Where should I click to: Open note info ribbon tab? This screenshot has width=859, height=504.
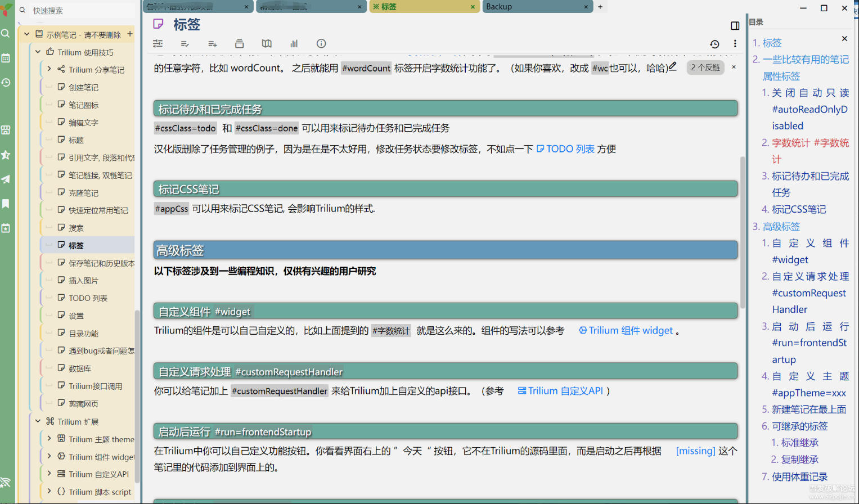(x=321, y=43)
